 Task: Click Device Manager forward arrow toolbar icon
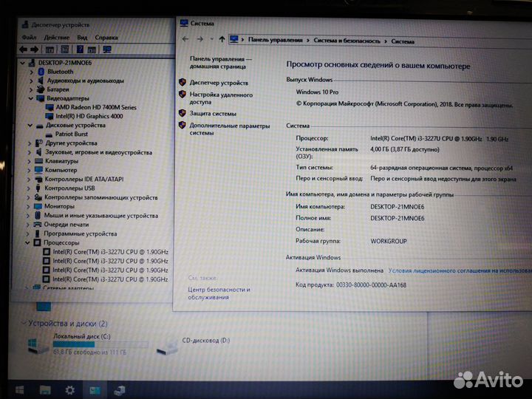click(x=34, y=50)
